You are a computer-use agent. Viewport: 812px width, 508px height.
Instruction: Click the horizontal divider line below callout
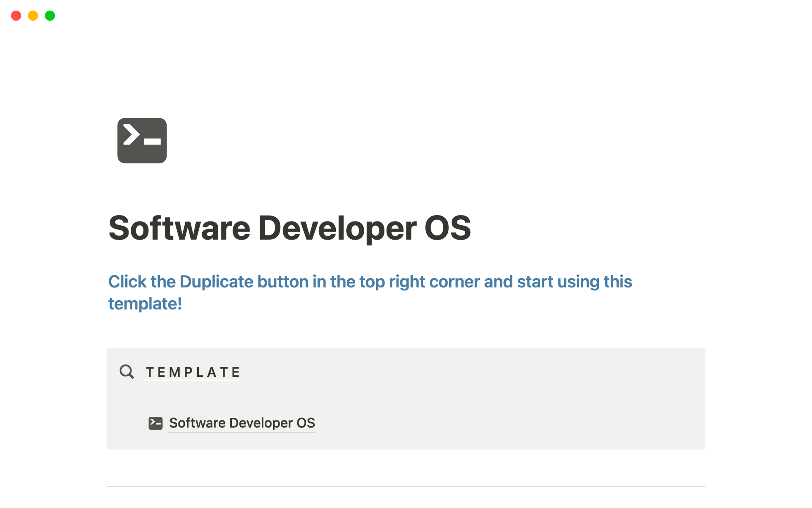click(x=406, y=486)
